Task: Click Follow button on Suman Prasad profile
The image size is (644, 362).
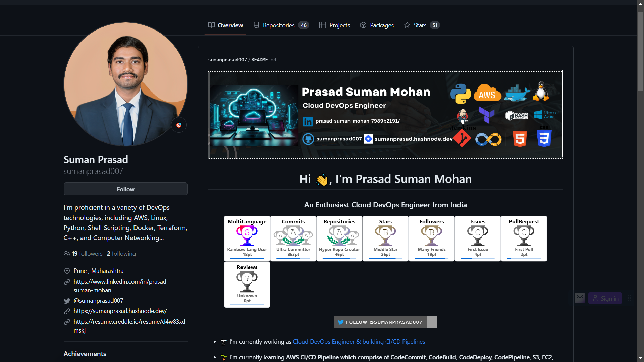Action: pyautogui.click(x=125, y=189)
